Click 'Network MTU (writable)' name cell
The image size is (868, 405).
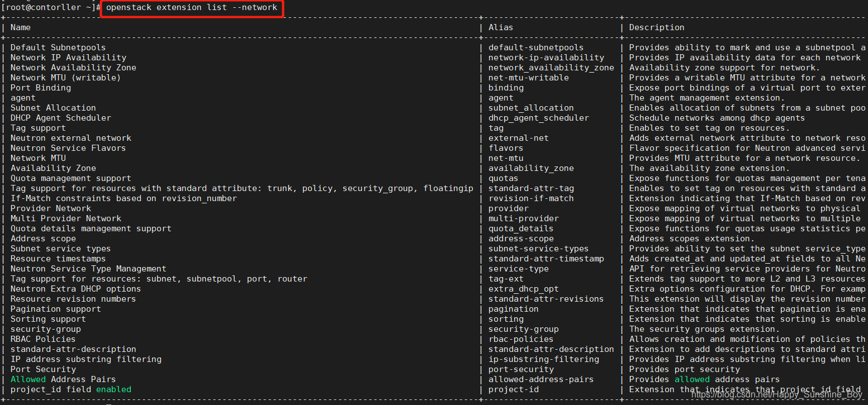point(65,78)
